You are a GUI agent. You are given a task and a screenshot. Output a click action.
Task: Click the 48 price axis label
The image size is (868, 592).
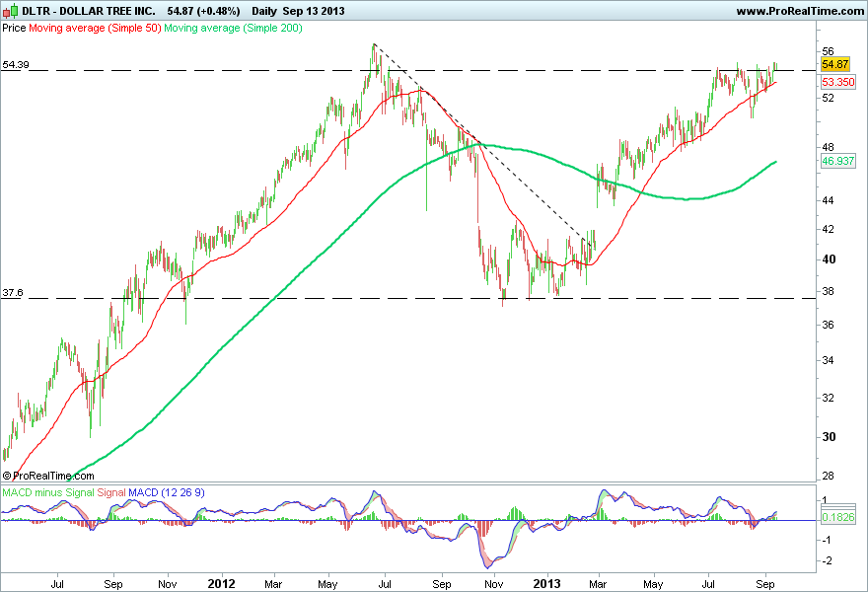tap(829, 147)
